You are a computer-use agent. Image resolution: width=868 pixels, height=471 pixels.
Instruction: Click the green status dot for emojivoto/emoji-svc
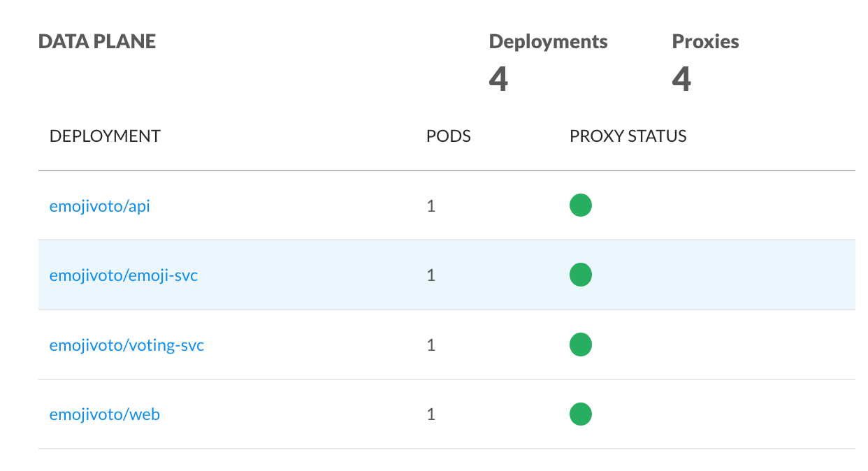580,275
